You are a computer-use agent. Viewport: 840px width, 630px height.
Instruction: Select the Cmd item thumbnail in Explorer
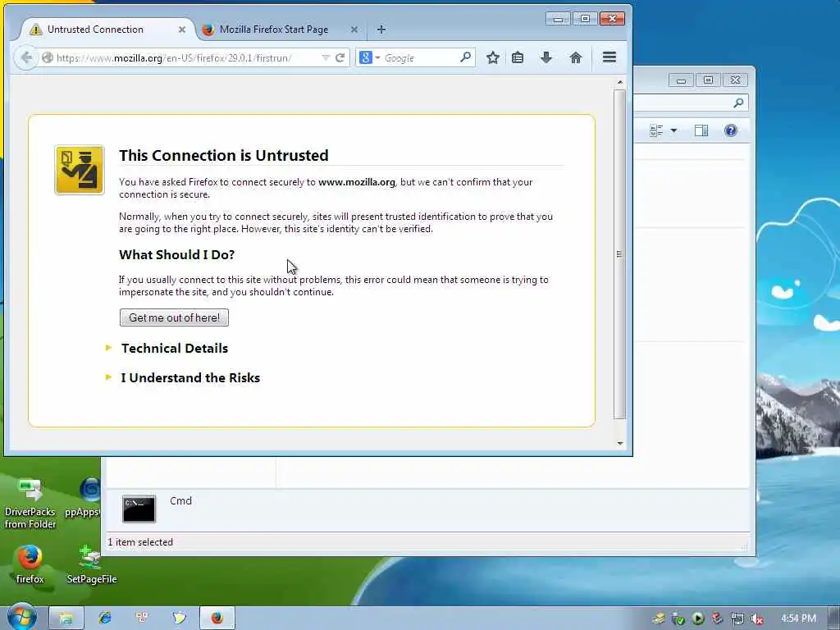(139, 509)
